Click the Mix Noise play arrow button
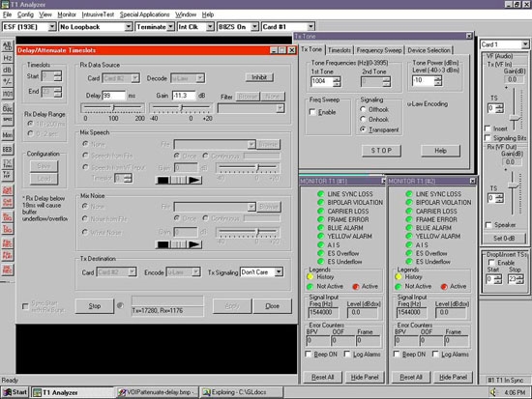 click(194, 244)
